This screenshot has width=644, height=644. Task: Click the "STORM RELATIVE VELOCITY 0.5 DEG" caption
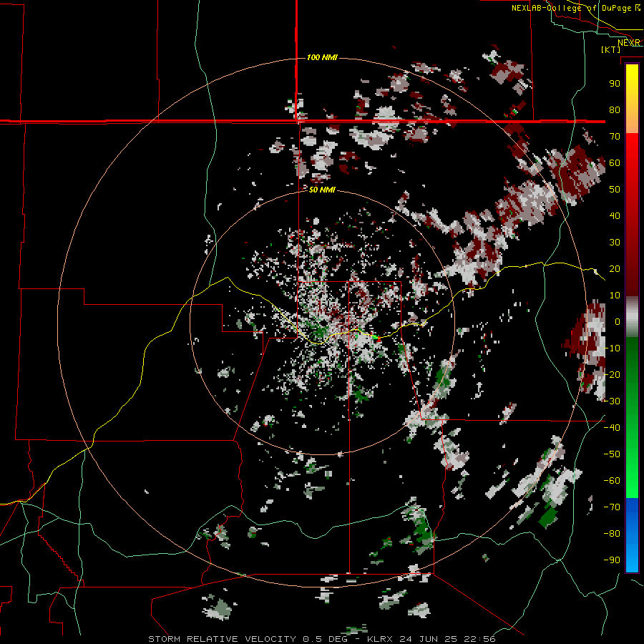[248, 639]
